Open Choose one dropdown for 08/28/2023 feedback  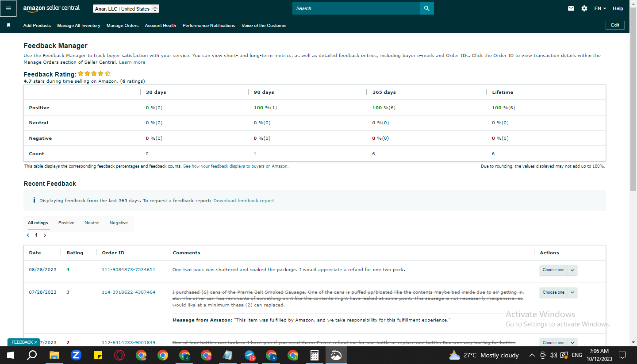click(558, 270)
